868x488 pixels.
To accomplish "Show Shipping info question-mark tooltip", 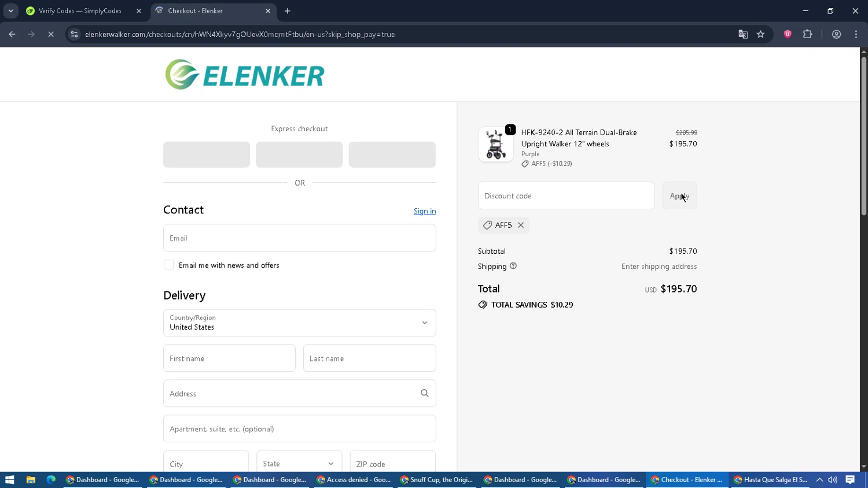I will [513, 266].
